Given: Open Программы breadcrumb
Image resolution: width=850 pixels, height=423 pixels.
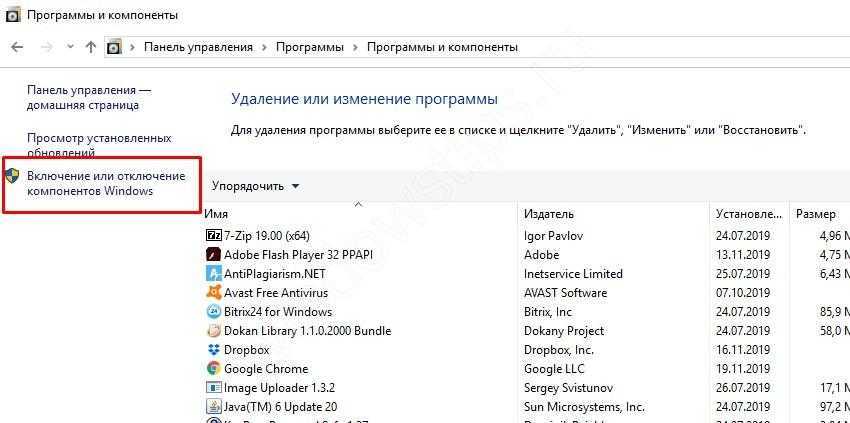Looking at the screenshot, I should point(310,47).
